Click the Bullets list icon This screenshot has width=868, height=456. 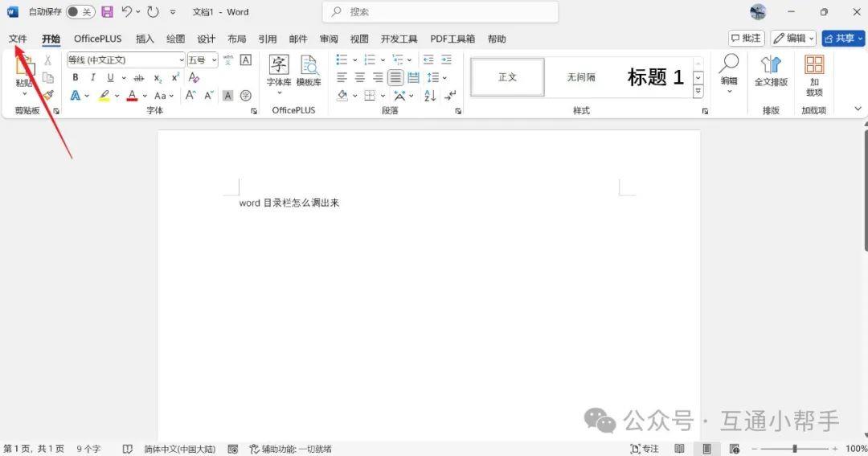pos(342,60)
